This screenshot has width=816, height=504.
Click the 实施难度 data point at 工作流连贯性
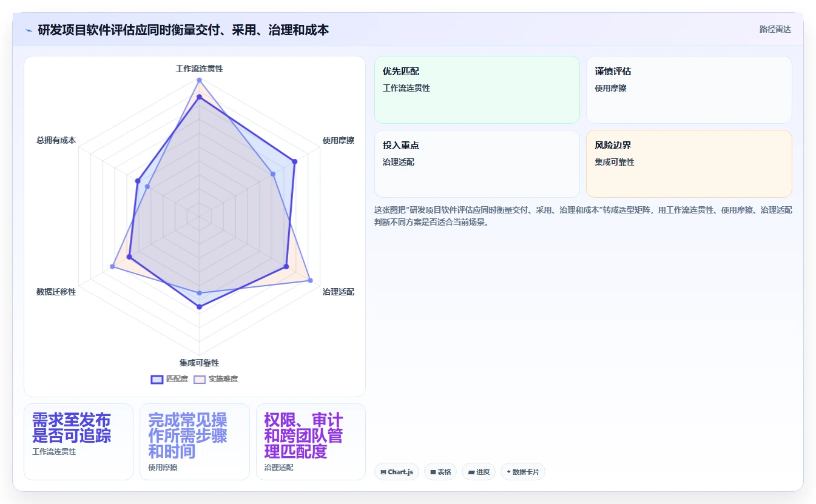(199, 80)
